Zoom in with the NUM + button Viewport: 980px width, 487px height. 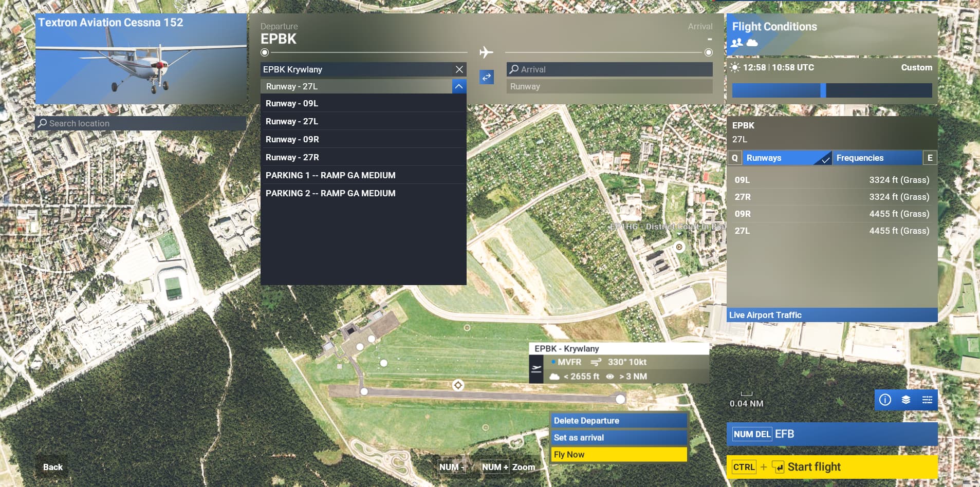(495, 467)
